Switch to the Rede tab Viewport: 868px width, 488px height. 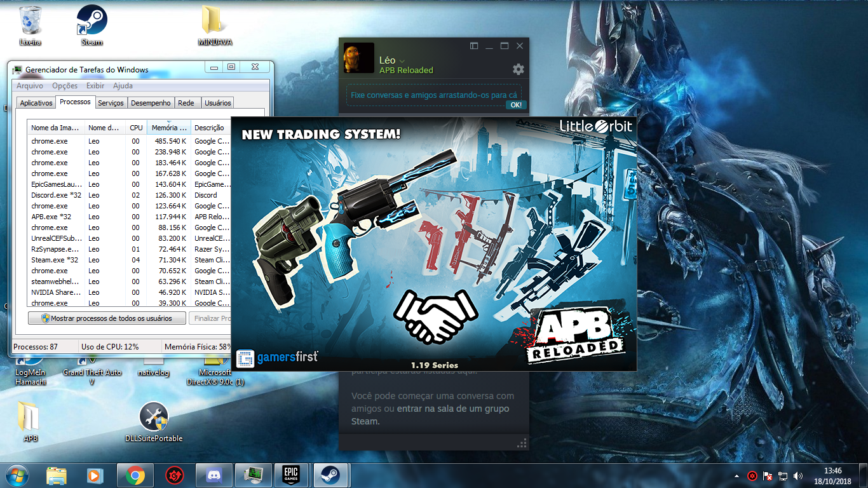pyautogui.click(x=186, y=103)
